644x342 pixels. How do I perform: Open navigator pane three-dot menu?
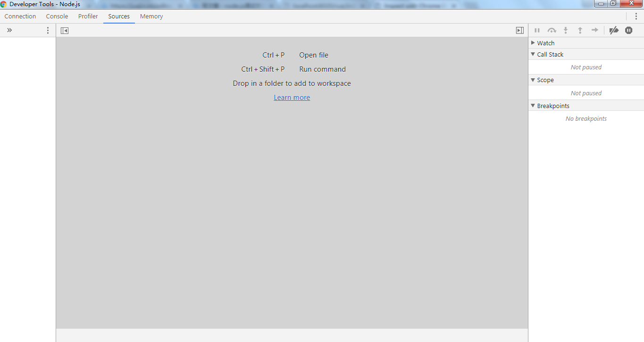(48, 30)
